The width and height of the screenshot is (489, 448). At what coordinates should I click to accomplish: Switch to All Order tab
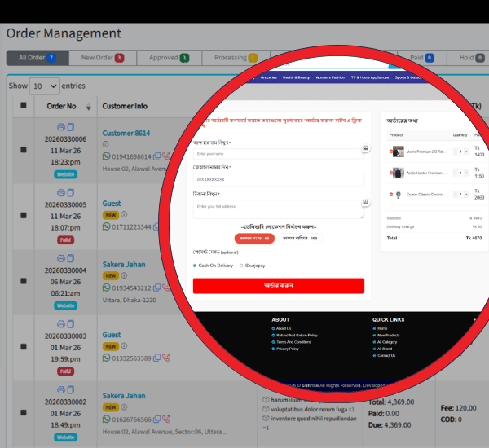37,58
